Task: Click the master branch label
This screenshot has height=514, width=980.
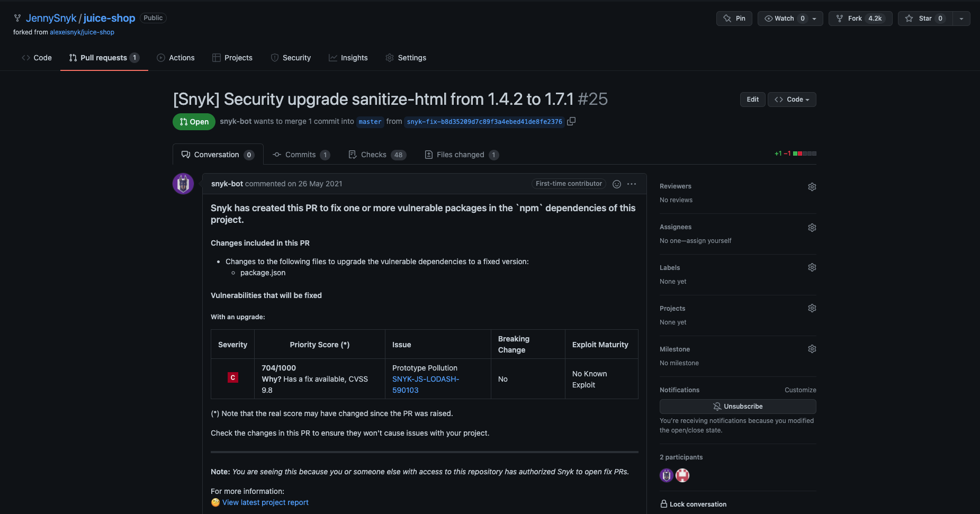Action: 370,122
